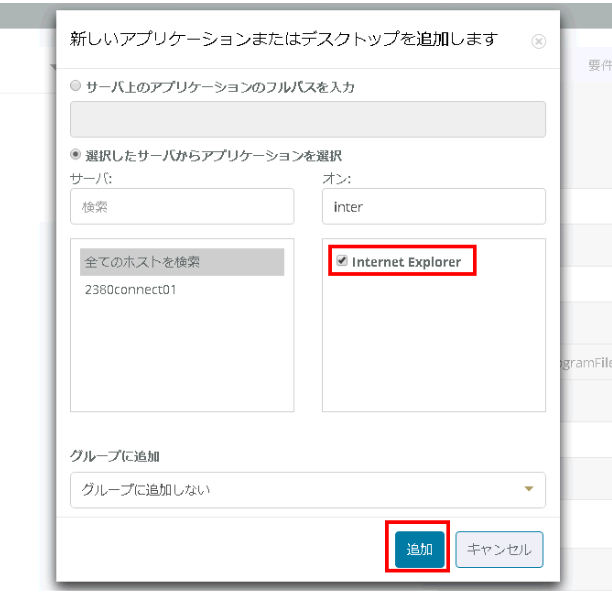
Task: Select the 2380connect01 server entry
Action: click(131, 289)
